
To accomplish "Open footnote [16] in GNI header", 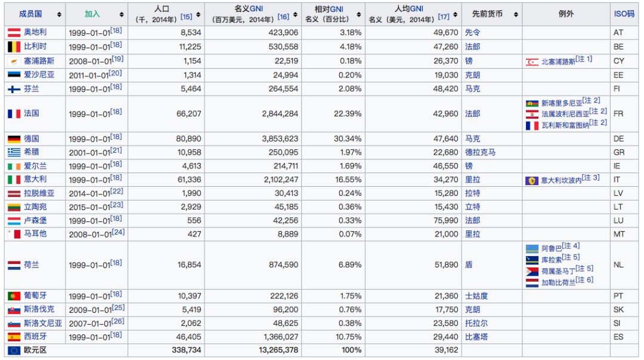I will point(283,17).
